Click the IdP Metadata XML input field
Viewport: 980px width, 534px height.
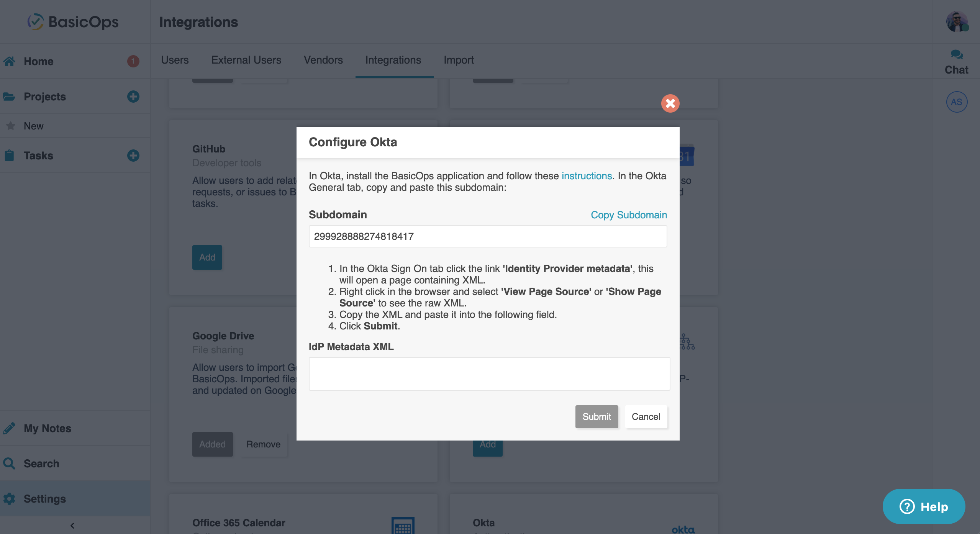tap(488, 373)
